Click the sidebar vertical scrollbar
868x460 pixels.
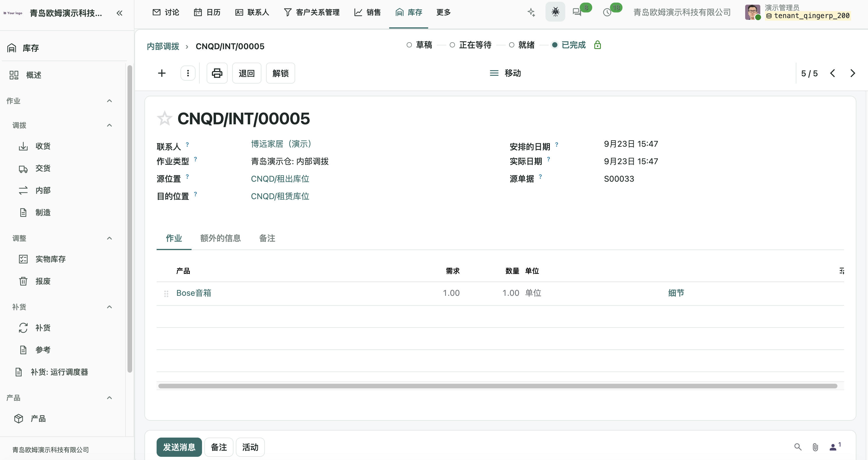click(x=130, y=219)
